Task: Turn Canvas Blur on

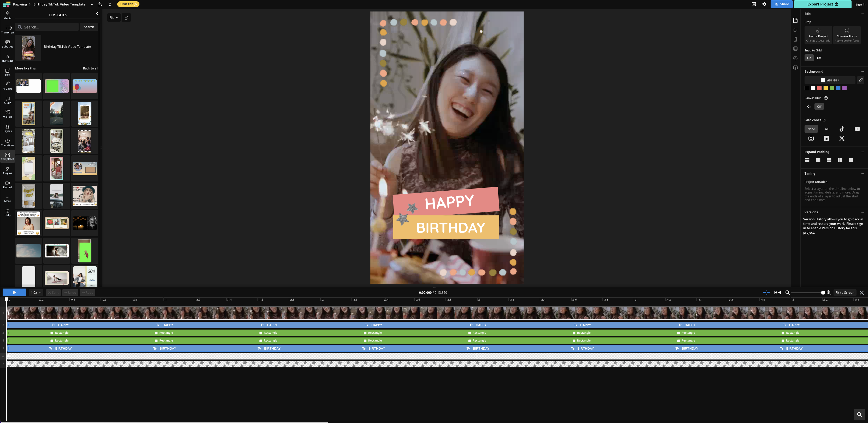Action: tap(809, 107)
